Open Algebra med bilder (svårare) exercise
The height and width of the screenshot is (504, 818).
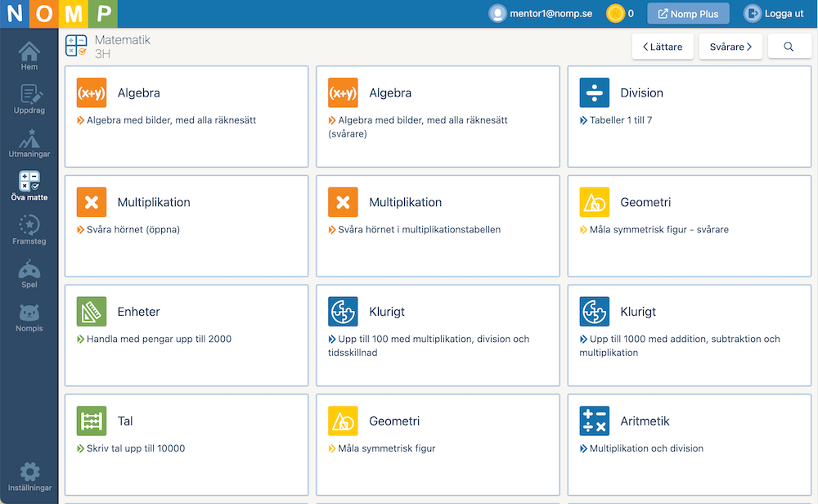point(418,127)
